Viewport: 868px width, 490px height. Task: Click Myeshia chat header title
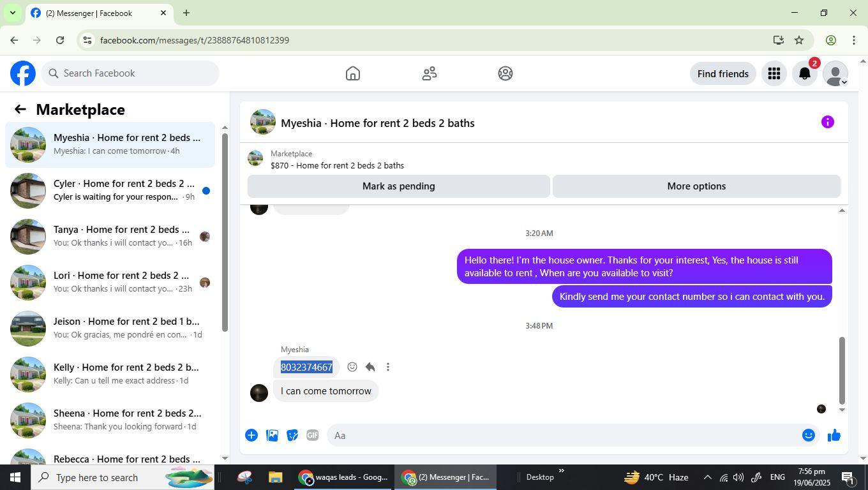[378, 123]
